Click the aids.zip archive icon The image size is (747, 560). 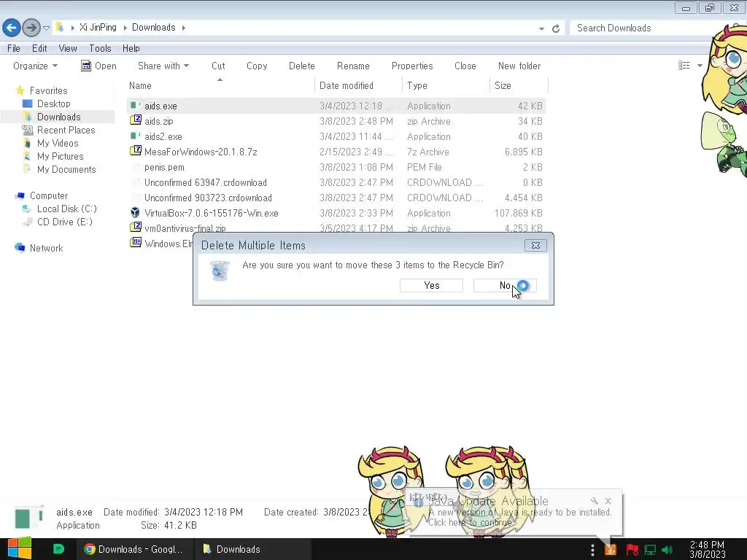[x=136, y=120]
